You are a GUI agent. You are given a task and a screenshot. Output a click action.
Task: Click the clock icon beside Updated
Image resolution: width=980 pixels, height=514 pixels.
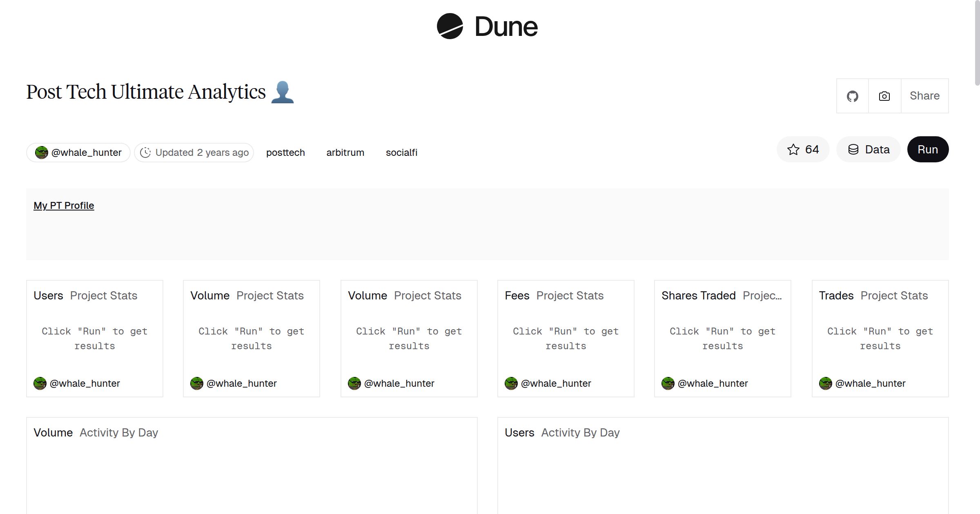[x=145, y=153]
